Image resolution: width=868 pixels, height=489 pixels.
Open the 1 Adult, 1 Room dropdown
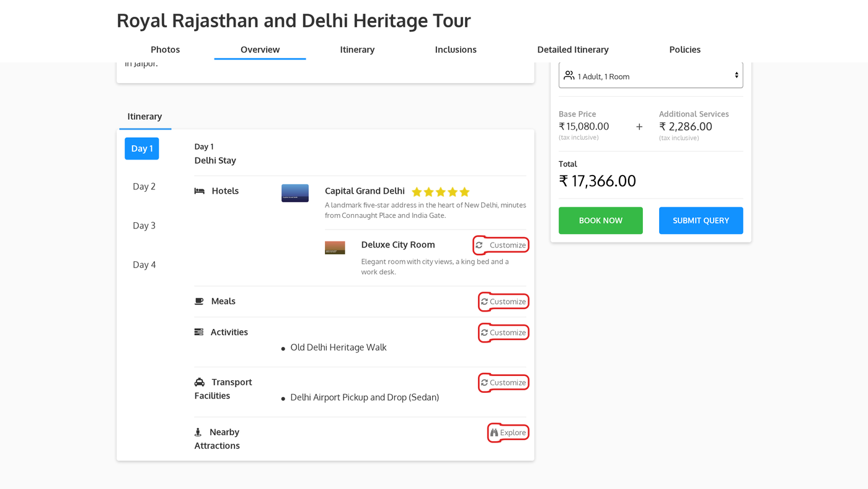[x=651, y=76]
